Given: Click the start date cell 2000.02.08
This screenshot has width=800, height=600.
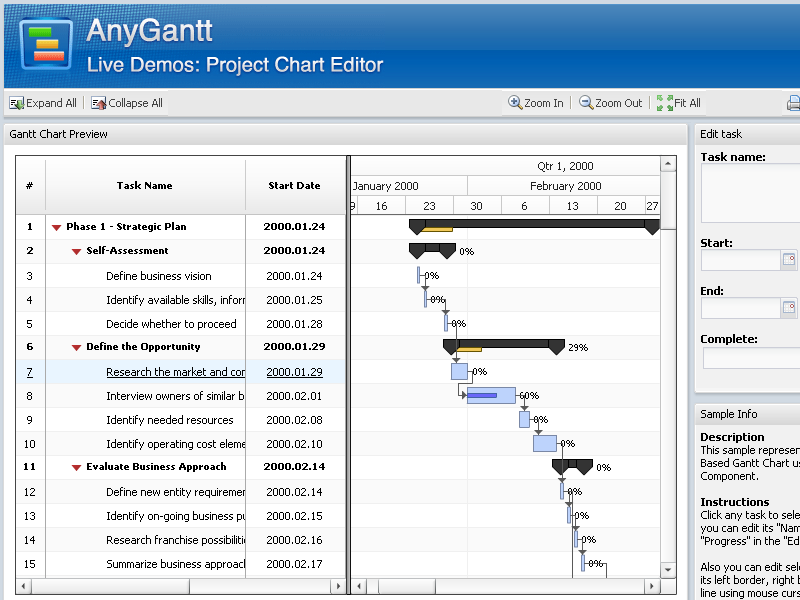Looking at the screenshot, I should click(x=294, y=420).
